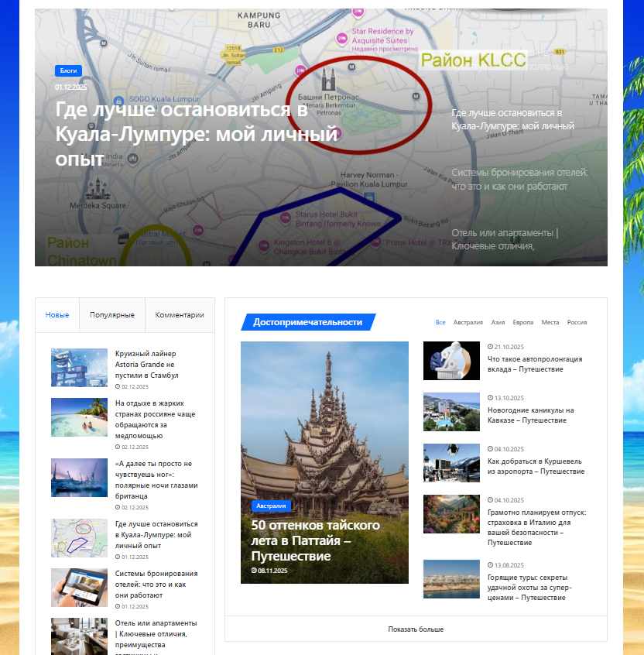
Task: Filter sights by Европа
Action: [x=523, y=323]
